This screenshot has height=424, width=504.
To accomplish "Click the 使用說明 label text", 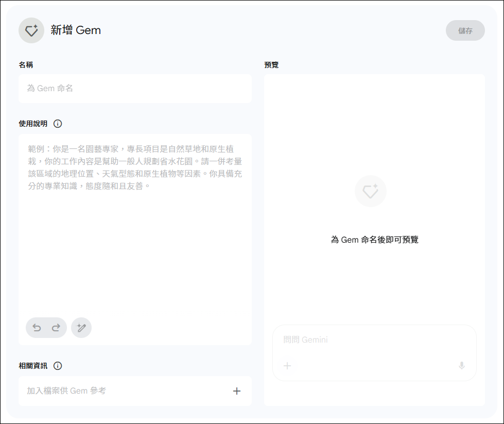I will [33, 124].
